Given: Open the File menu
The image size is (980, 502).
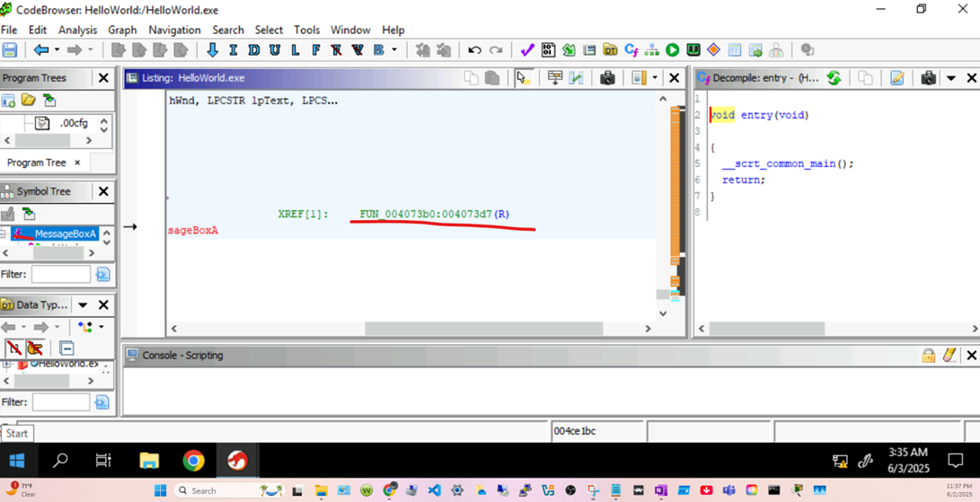Looking at the screenshot, I should coord(9,30).
